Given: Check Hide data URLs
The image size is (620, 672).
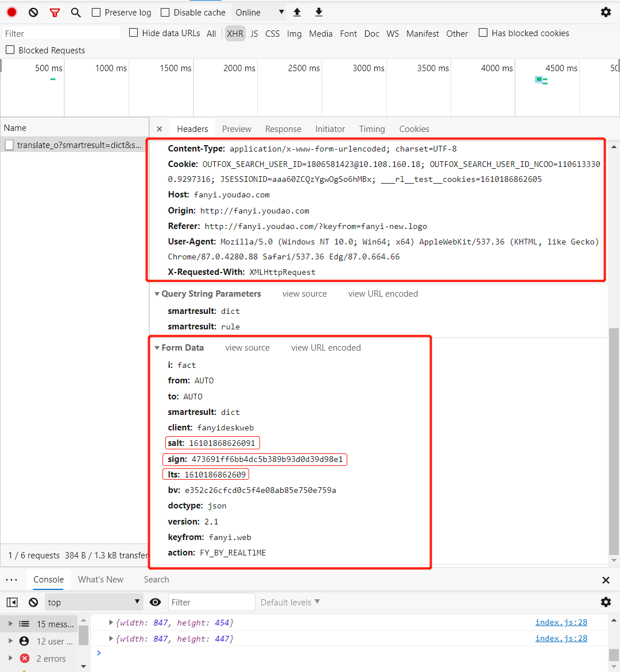Looking at the screenshot, I should coord(134,33).
